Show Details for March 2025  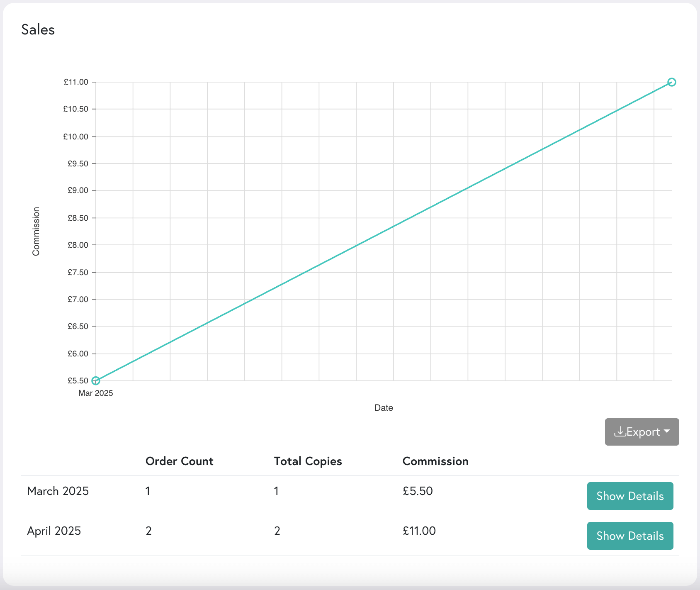[x=630, y=496]
